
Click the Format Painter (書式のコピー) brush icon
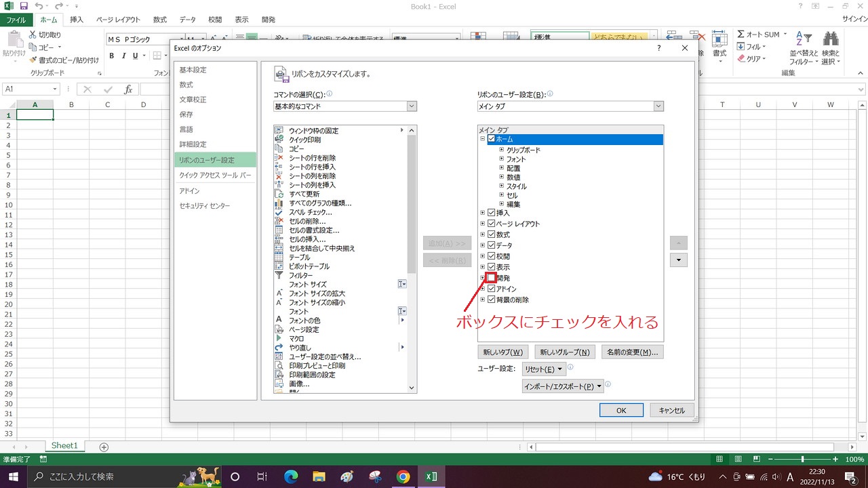coord(32,60)
